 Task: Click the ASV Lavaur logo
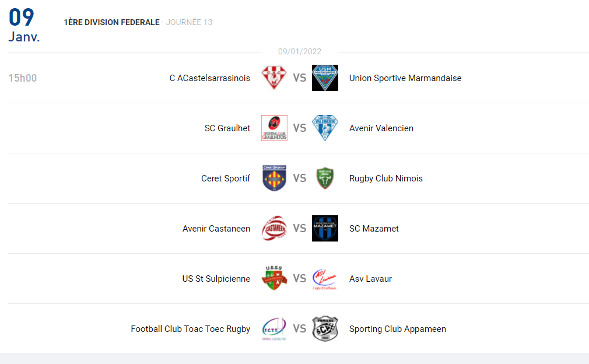click(x=325, y=279)
